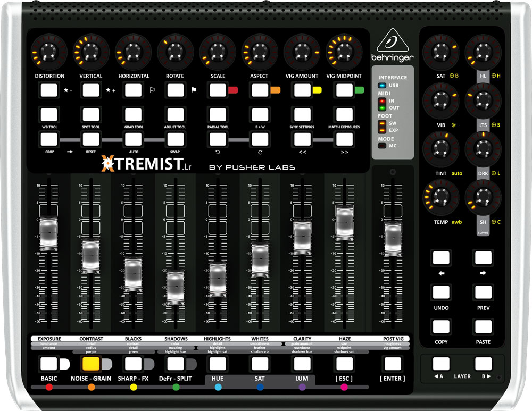Select the CROP button

(x=49, y=139)
